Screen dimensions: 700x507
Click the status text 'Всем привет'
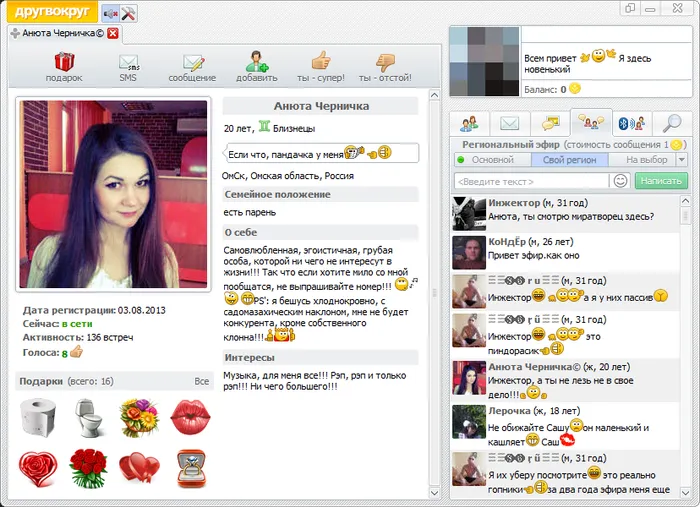pos(550,58)
